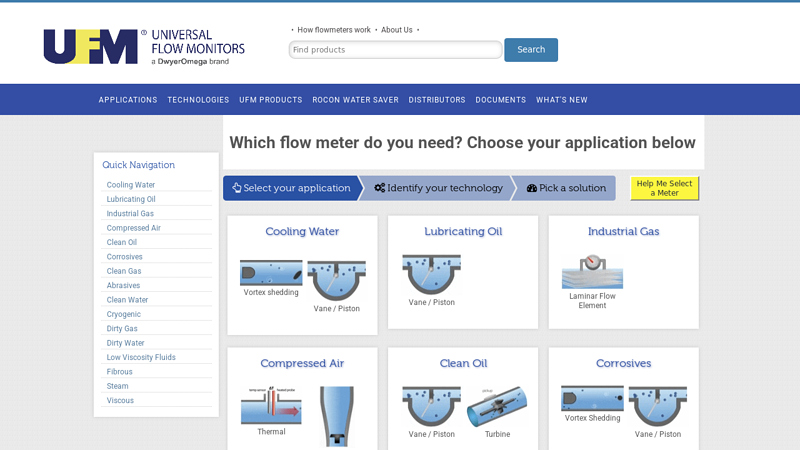Open the Applications menu
Image resolution: width=800 pixels, height=450 pixels.
[128, 100]
